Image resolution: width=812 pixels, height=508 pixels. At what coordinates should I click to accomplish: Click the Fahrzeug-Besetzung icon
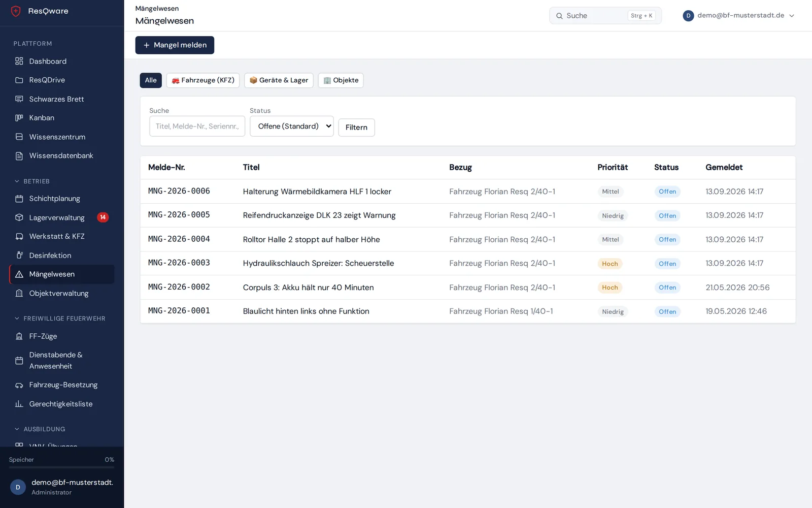(19, 385)
